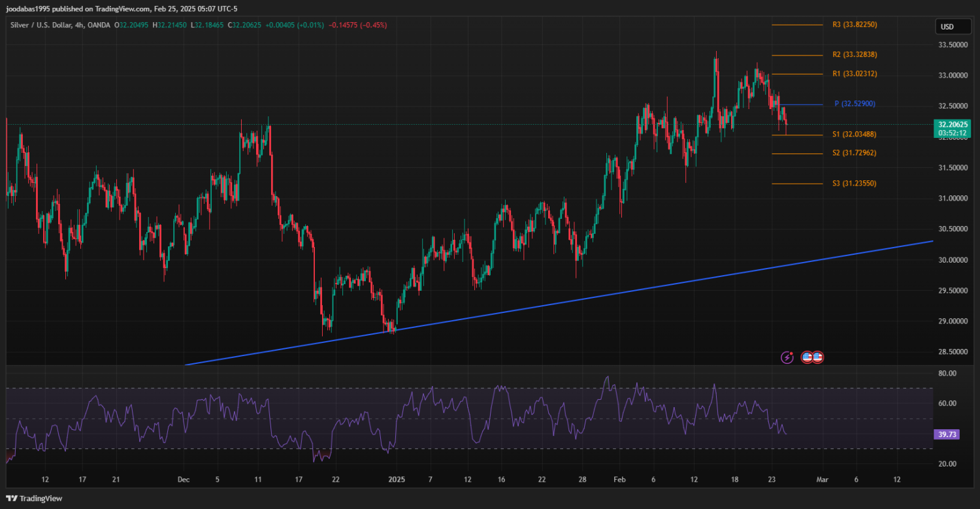
Task: Click the 2025 label on the time axis
Action: click(397, 480)
